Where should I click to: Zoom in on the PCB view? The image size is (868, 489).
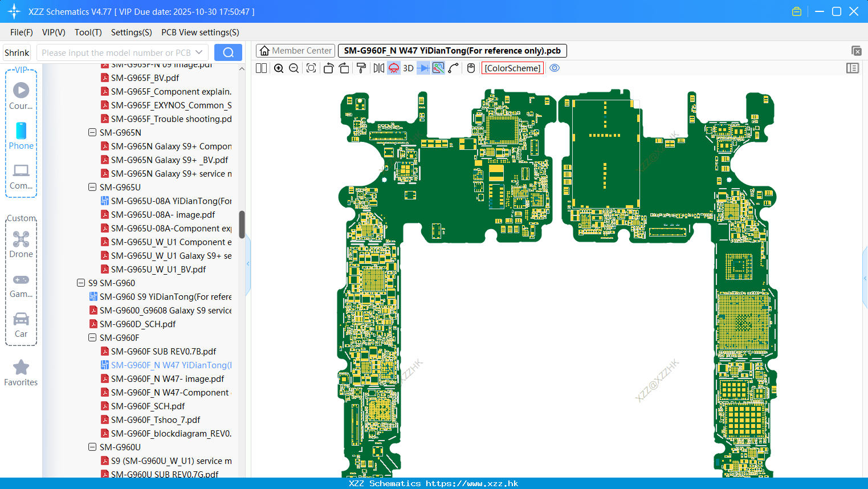279,68
